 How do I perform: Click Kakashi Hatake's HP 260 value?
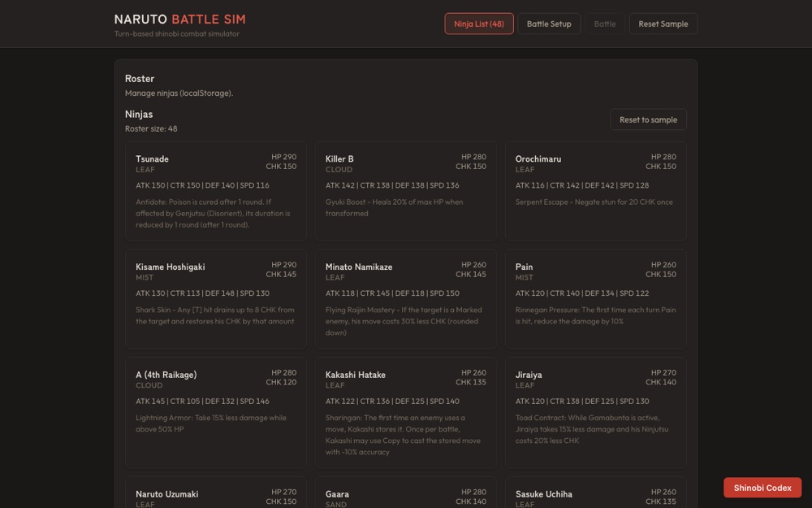[x=473, y=372]
